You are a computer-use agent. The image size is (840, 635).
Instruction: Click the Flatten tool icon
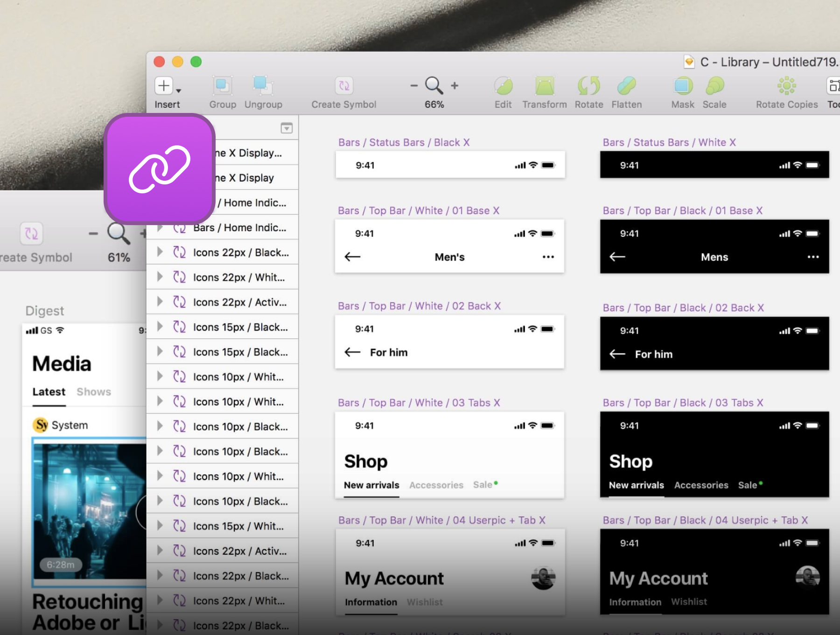click(x=626, y=86)
